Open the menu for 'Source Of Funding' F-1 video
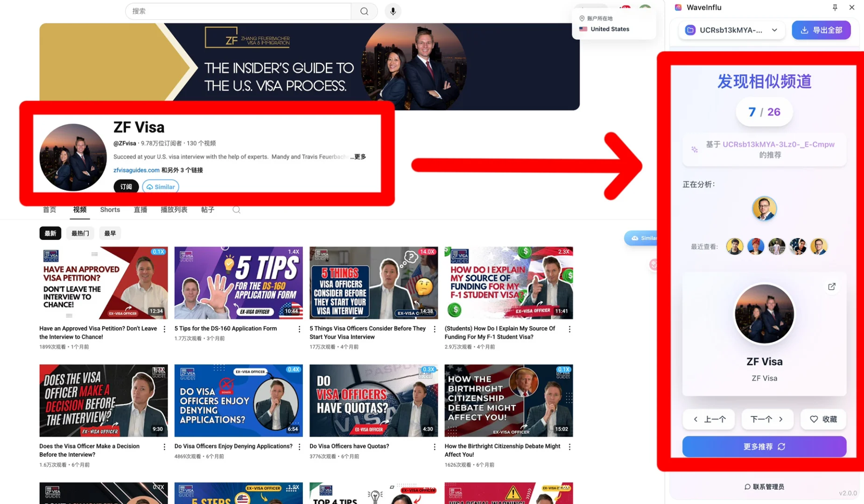Viewport: 864px width, 504px height. pyautogui.click(x=569, y=329)
